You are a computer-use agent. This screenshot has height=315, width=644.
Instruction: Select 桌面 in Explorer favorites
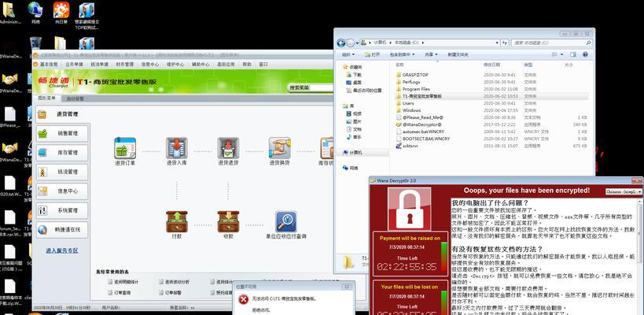pos(354,82)
